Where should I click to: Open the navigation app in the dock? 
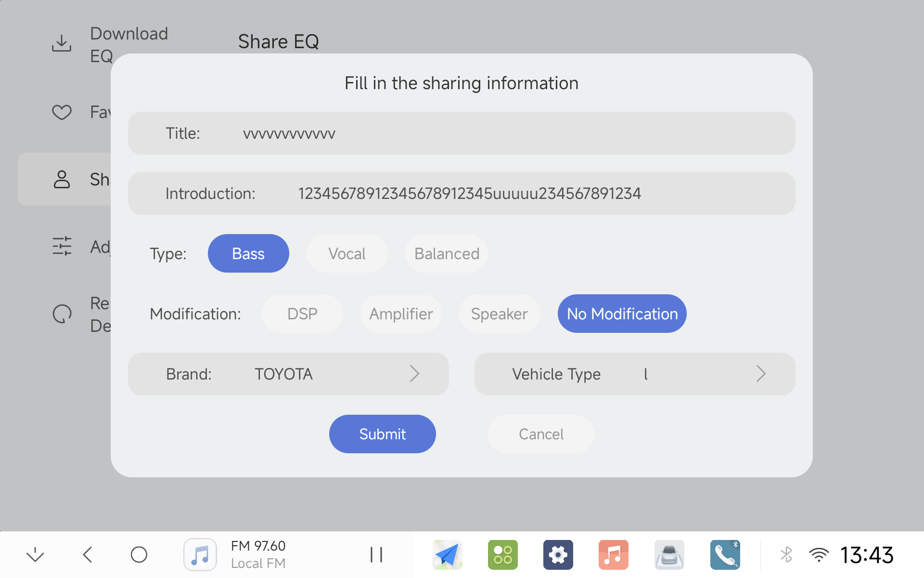point(447,555)
